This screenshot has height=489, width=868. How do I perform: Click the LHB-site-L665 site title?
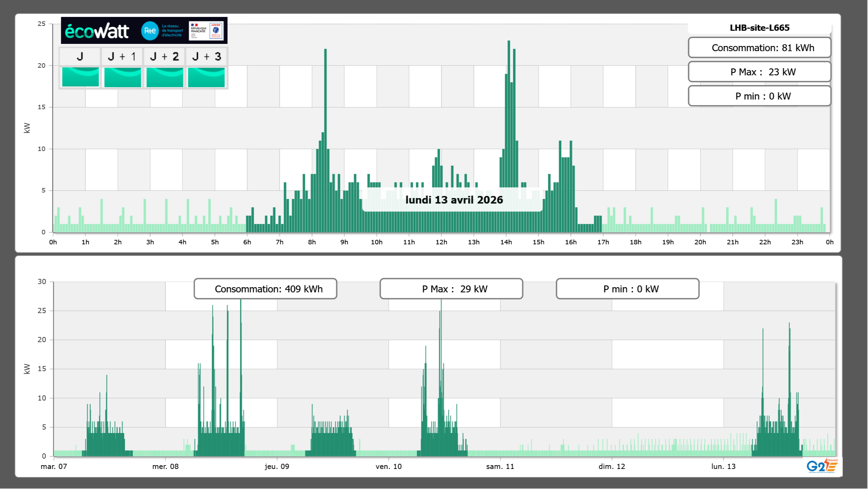[759, 28]
